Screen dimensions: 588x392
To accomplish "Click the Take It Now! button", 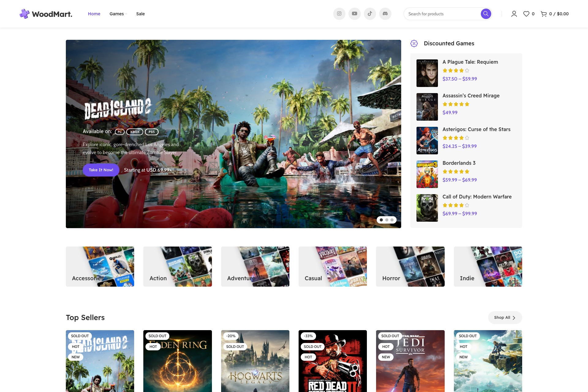I will (101, 170).
